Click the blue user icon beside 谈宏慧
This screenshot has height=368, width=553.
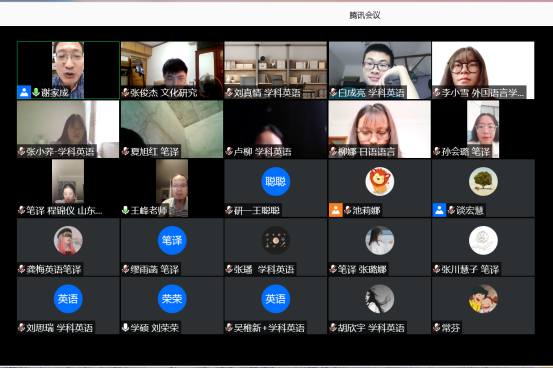(439, 210)
